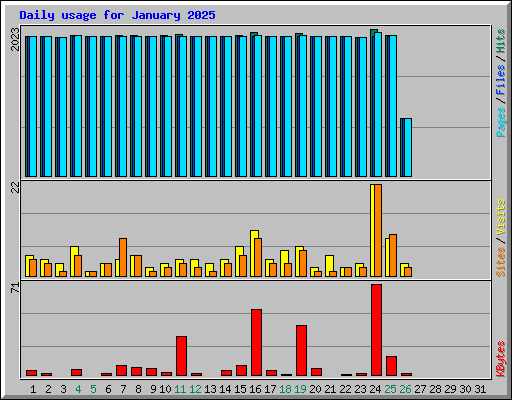Click the day 31 axis label
The height and width of the screenshot is (400, 512).
coord(480,389)
